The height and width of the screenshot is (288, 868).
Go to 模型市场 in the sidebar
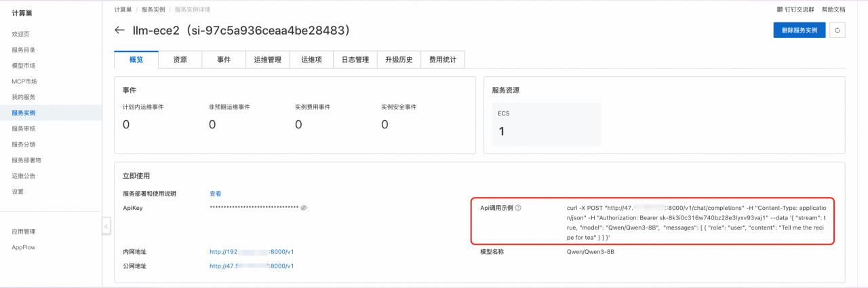pyautogui.click(x=24, y=66)
